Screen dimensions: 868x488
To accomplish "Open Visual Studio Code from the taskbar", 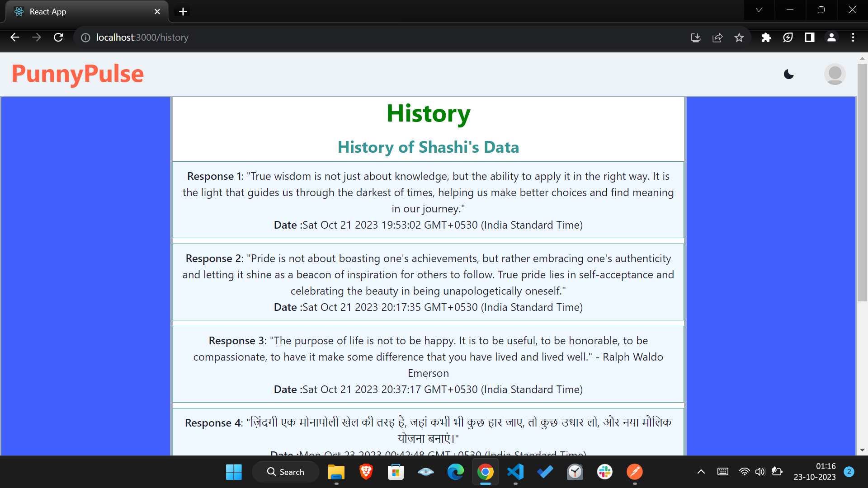I will 515,472.
